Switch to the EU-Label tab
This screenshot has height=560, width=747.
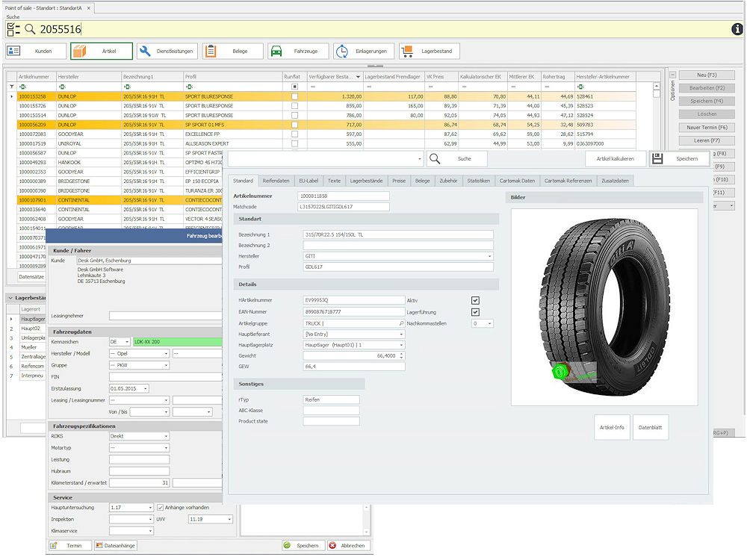tap(309, 181)
